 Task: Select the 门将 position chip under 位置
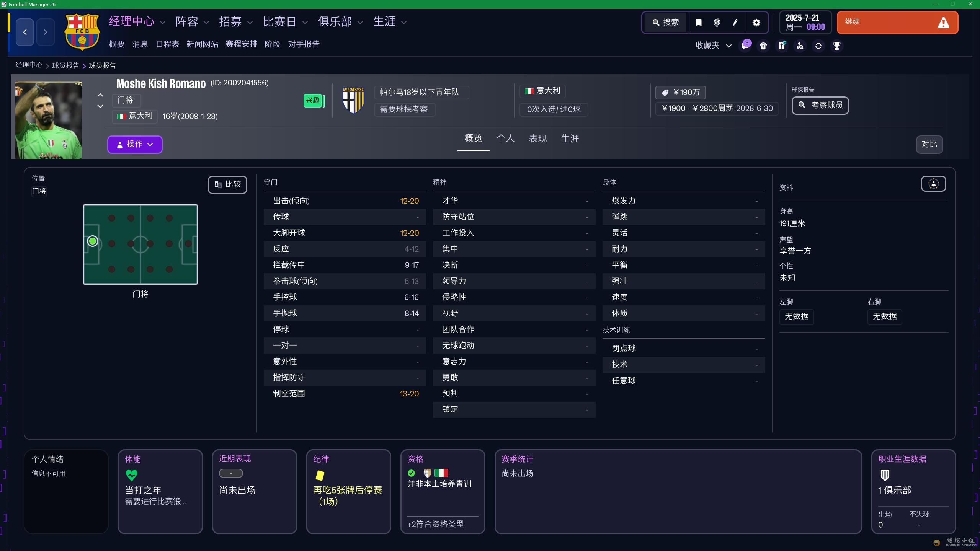pos(39,191)
